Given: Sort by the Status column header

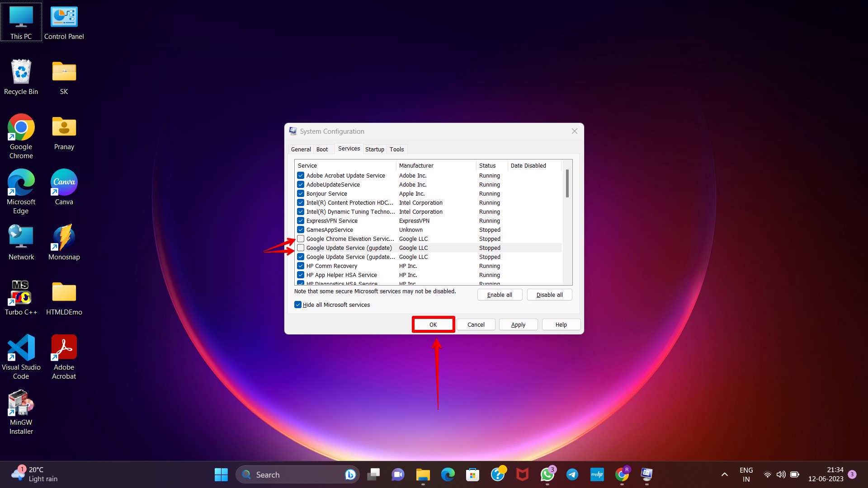Looking at the screenshot, I should pos(492,165).
